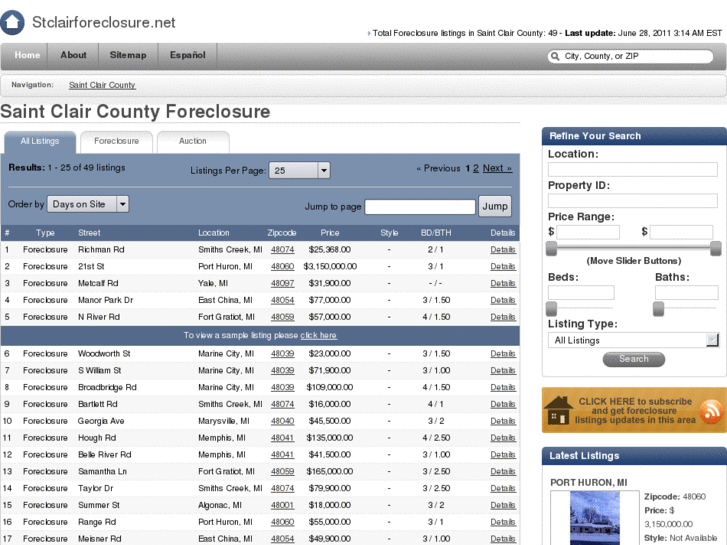Click the house icon in subscribe banner
This screenshot has height=545, width=727.
pyautogui.click(x=558, y=410)
